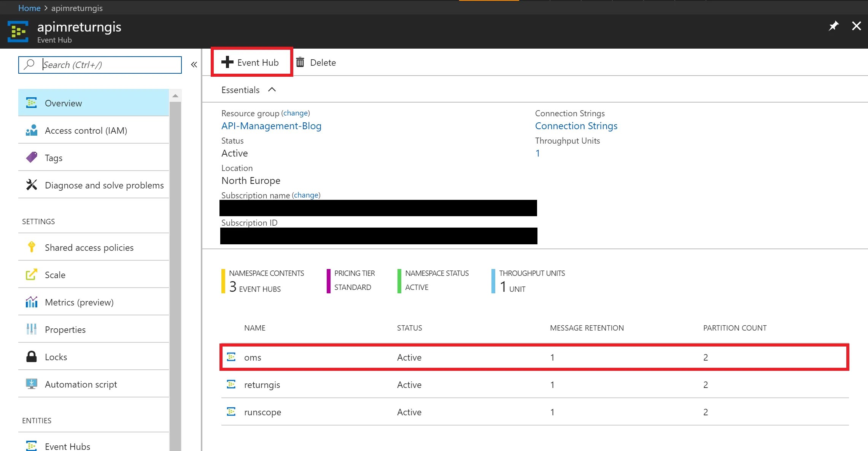
Task: Click the left menu scroll up arrow
Action: pyautogui.click(x=175, y=96)
